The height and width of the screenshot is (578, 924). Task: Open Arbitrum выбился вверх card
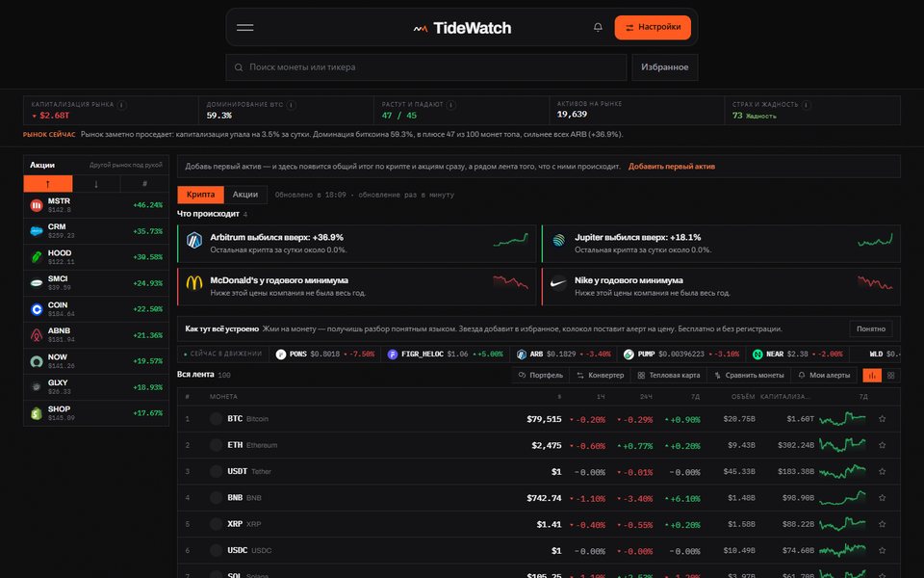(356, 243)
